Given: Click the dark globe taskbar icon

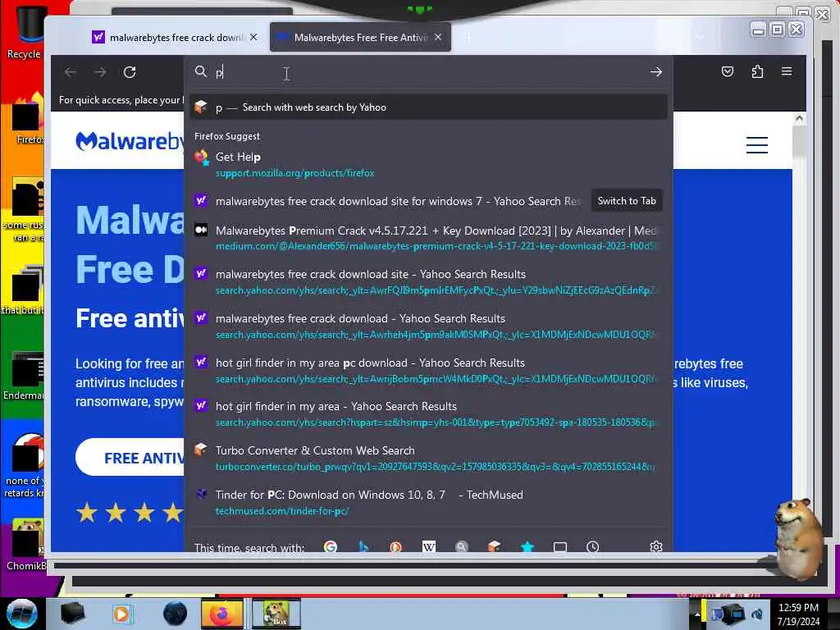Looking at the screenshot, I should click(175, 614).
